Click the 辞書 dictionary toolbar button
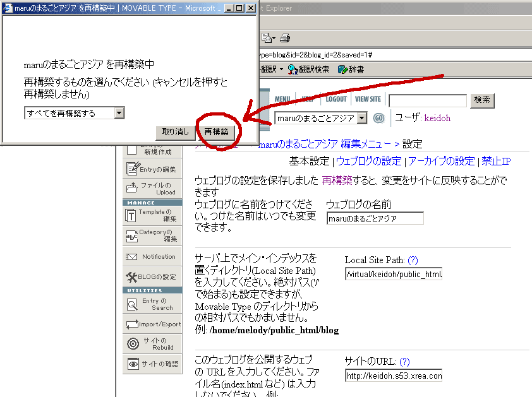532x397 pixels. (x=351, y=69)
